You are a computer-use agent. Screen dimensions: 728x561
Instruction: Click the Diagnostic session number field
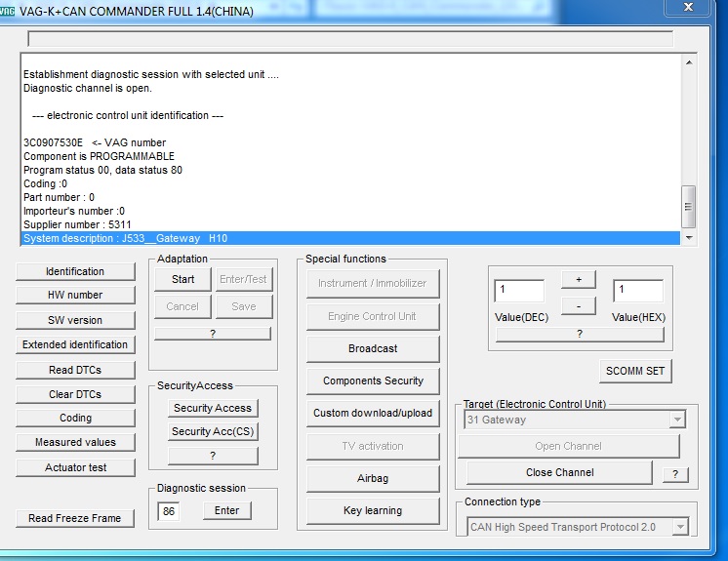coord(169,510)
